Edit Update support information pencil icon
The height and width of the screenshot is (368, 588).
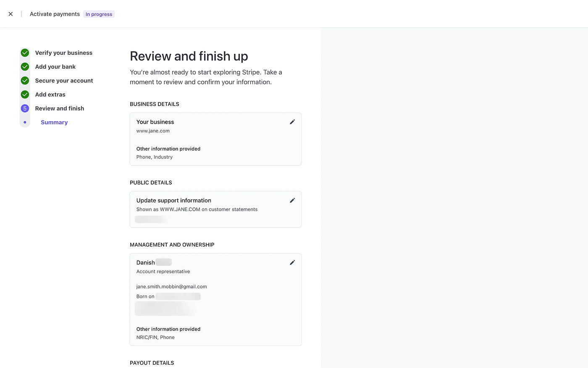(x=292, y=201)
